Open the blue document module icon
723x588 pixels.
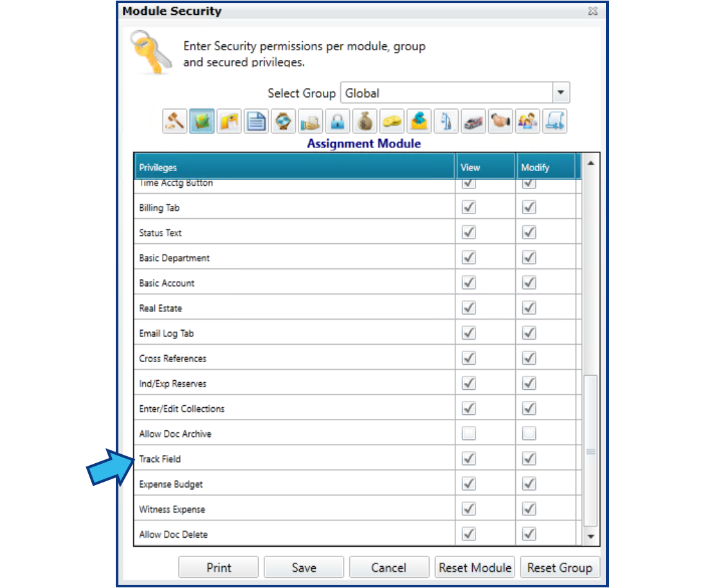pyautogui.click(x=257, y=122)
